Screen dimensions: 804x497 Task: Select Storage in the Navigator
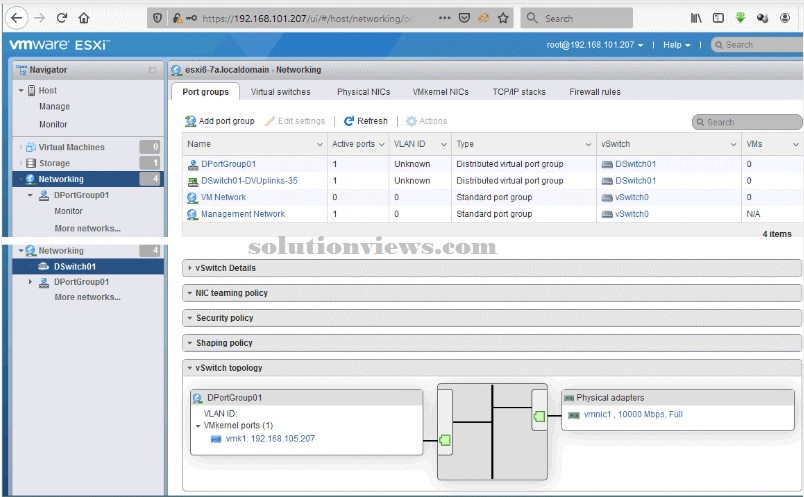[x=54, y=163]
